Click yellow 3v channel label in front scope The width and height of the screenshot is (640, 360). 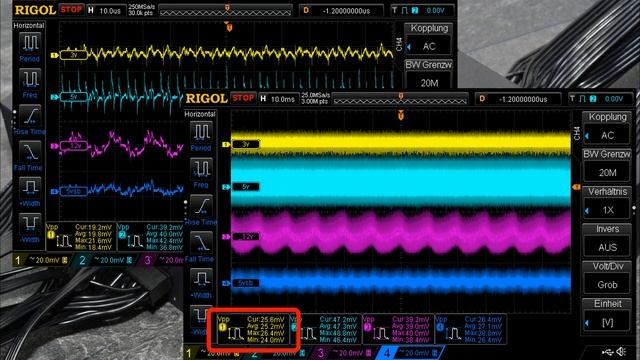pyautogui.click(x=246, y=144)
